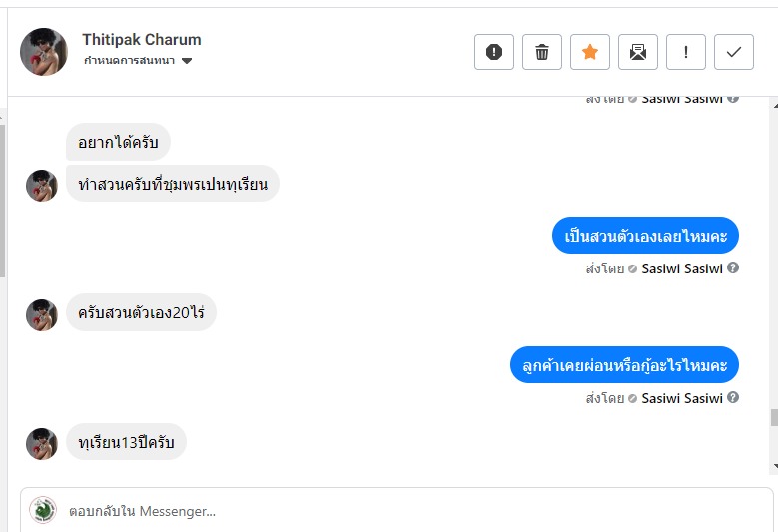Image resolution: width=778 pixels, height=532 pixels.
Task: Click the orange star follow-up icon
Action: click(590, 53)
